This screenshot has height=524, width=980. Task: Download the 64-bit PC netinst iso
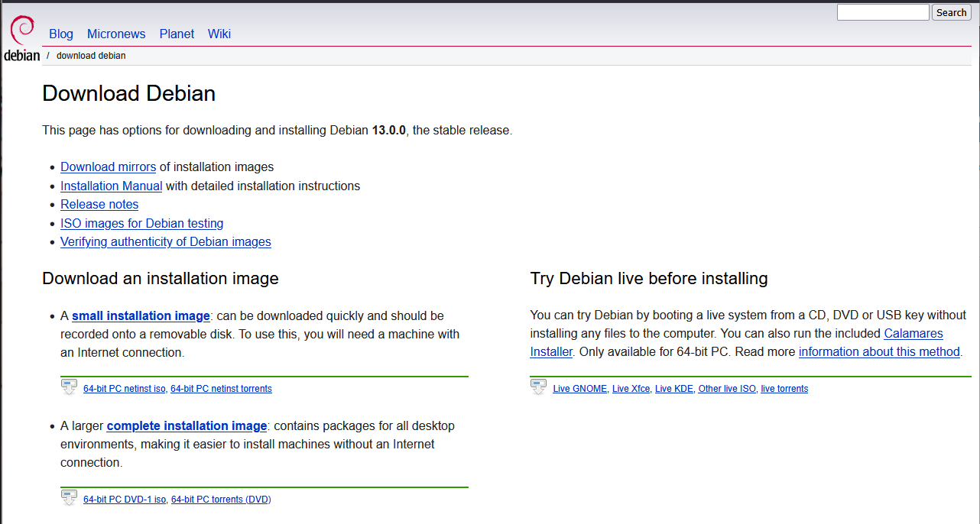(125, 389)
